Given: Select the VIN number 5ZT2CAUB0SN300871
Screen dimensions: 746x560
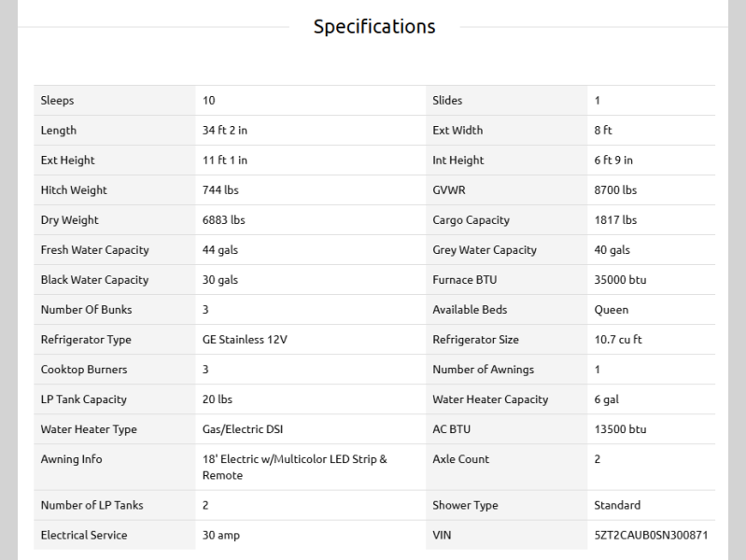Looking at the screenshot, I should point(651,536).
